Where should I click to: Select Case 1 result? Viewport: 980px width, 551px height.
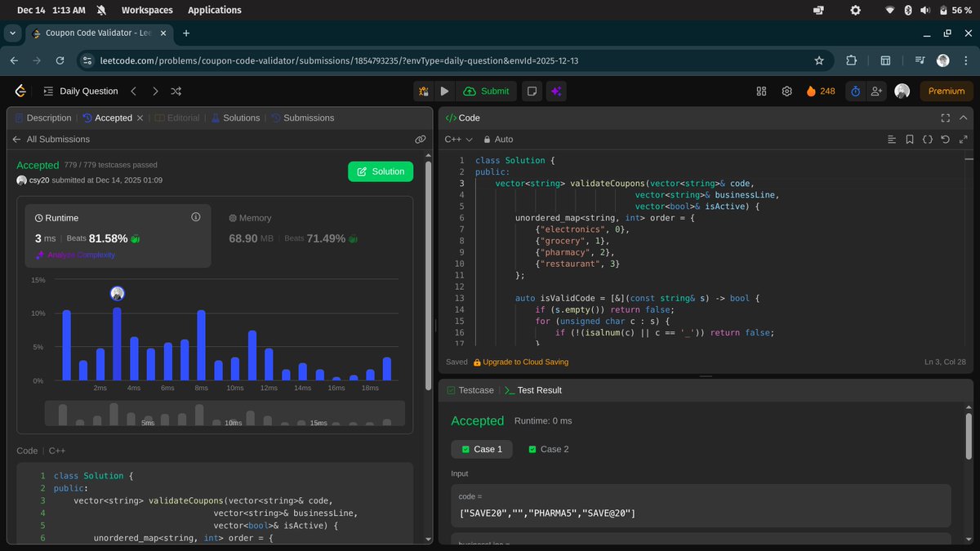click(x=482, y=449)
